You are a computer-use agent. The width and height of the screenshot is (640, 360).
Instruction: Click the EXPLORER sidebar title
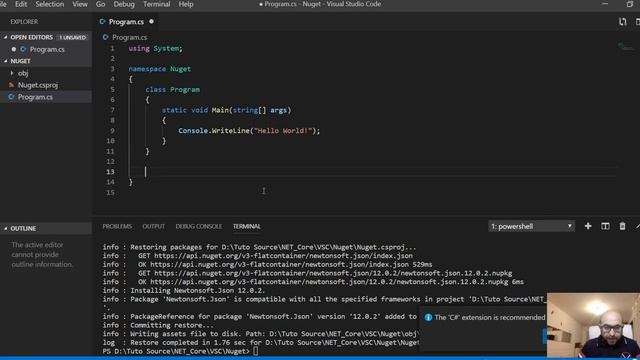(24, 22)
